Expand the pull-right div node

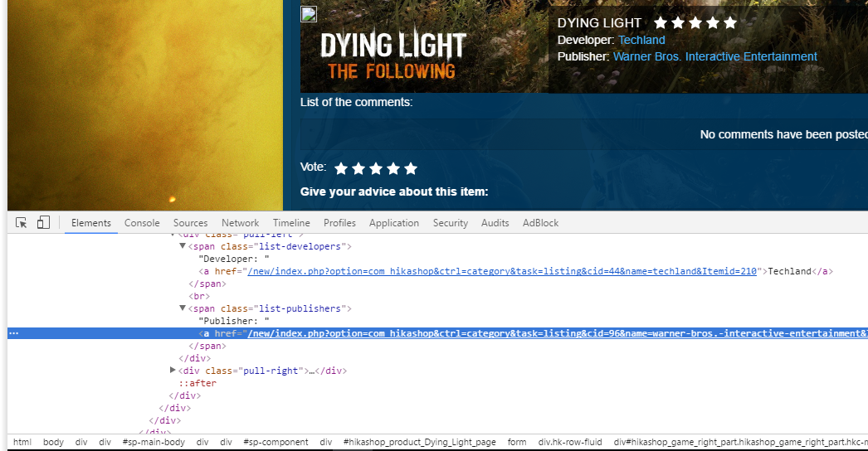click(173, 371)
